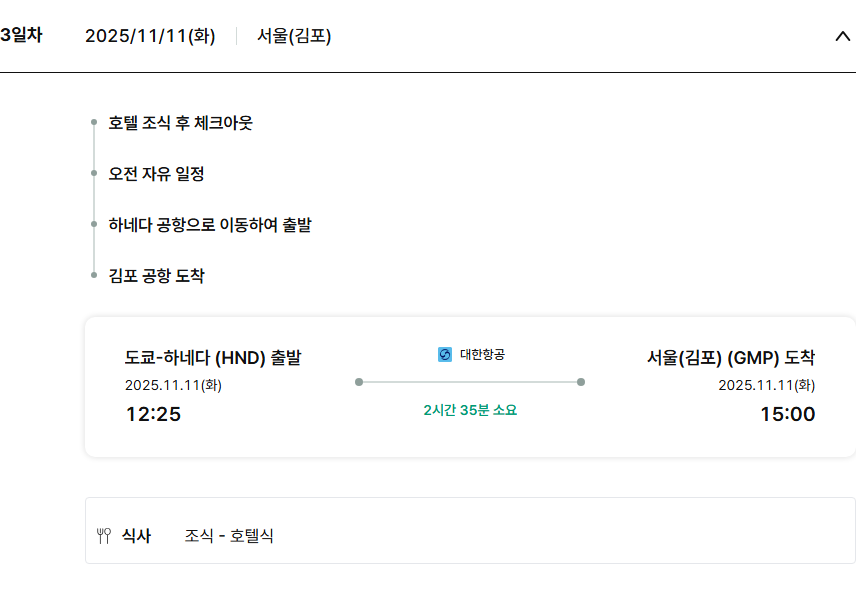
Task: Click the 2시간 35분 소요 duration text
Action: pos(470,410)
